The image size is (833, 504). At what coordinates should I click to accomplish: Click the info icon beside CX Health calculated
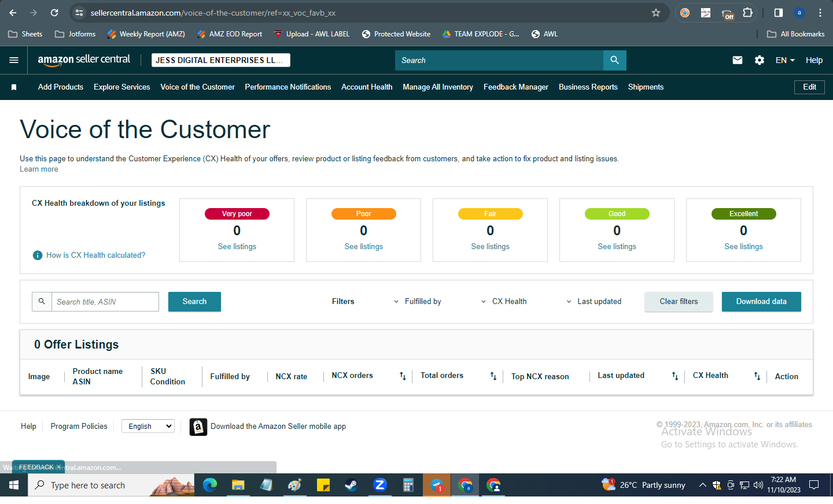point(38,255)
